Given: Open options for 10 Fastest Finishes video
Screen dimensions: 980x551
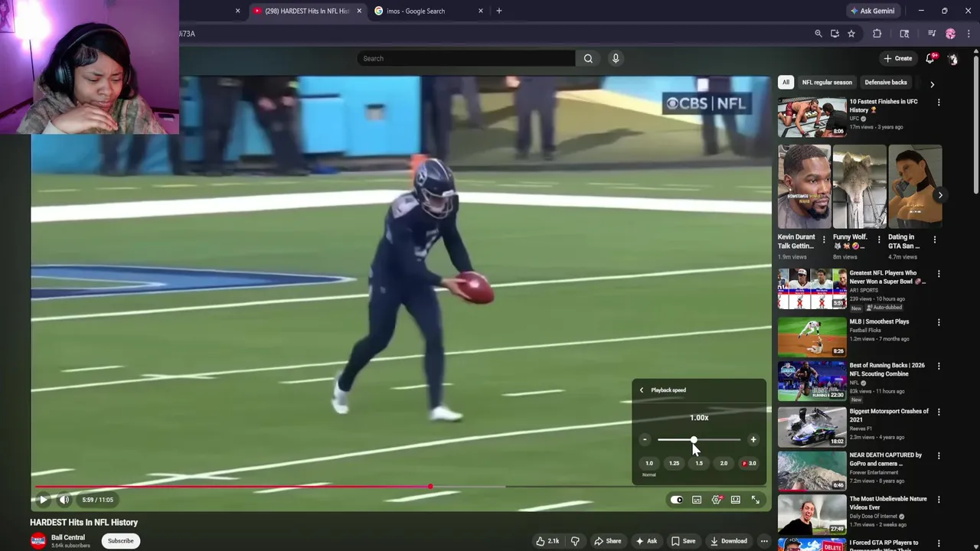Looking at the screenshot, I should (939, 102).
